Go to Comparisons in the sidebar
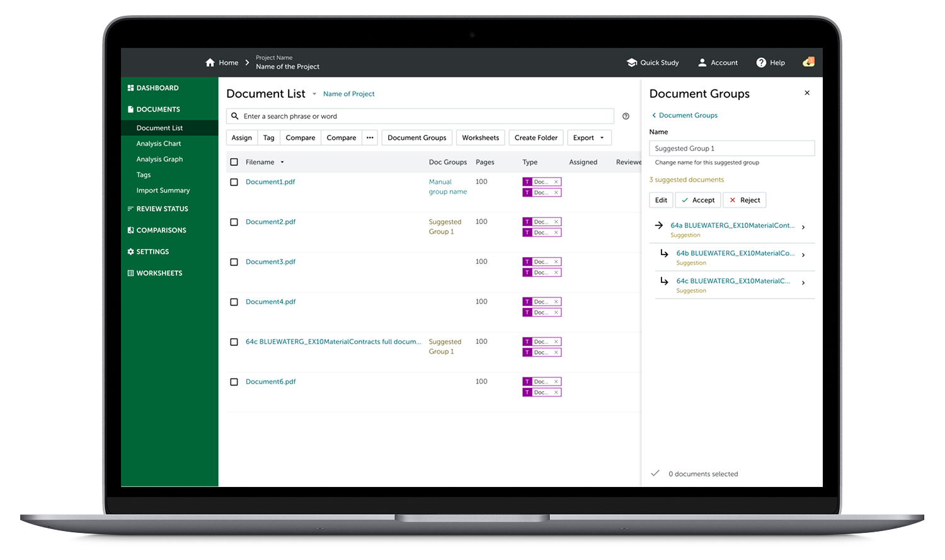 [x=161, y=231]
